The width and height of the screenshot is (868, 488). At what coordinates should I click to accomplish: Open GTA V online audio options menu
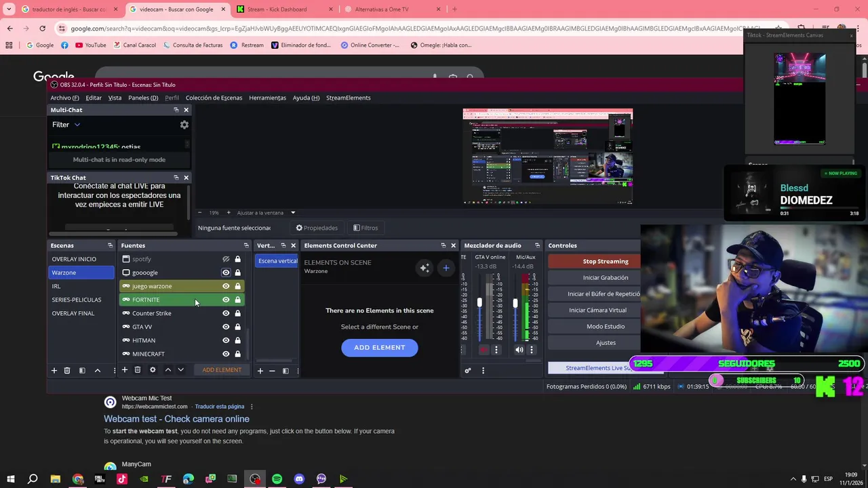point(496,350)
